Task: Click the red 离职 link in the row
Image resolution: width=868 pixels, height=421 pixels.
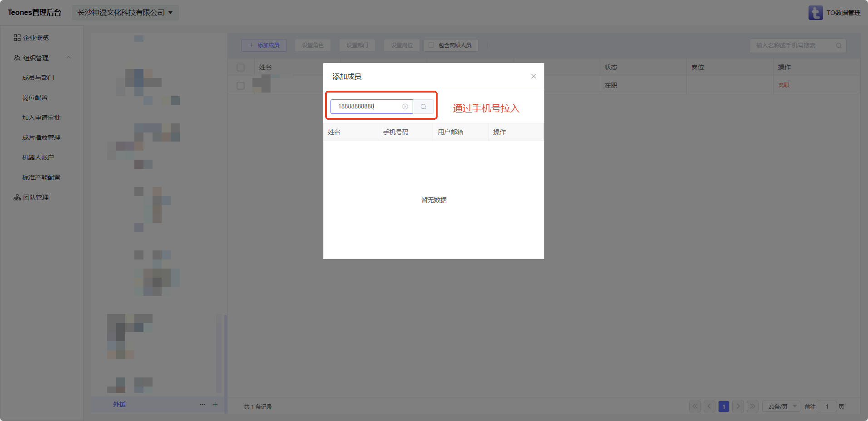Action: tap(784, 85)
